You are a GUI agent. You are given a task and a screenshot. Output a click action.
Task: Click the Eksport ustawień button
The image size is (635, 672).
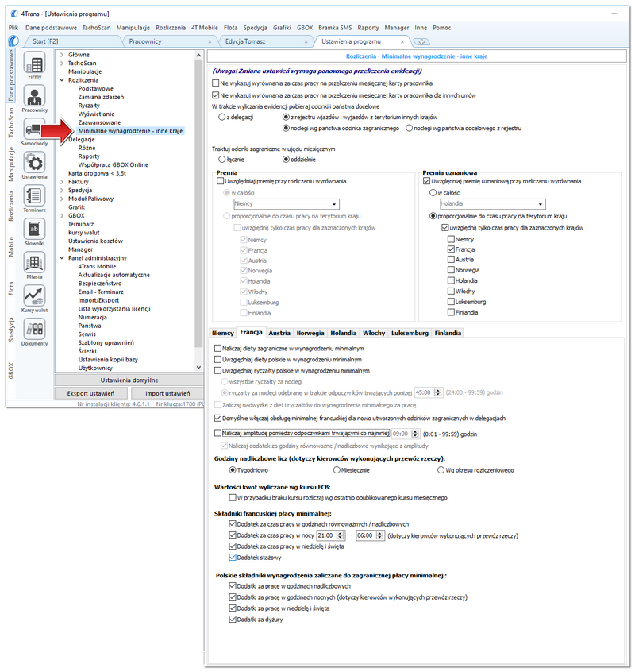(x=90, y=393)
